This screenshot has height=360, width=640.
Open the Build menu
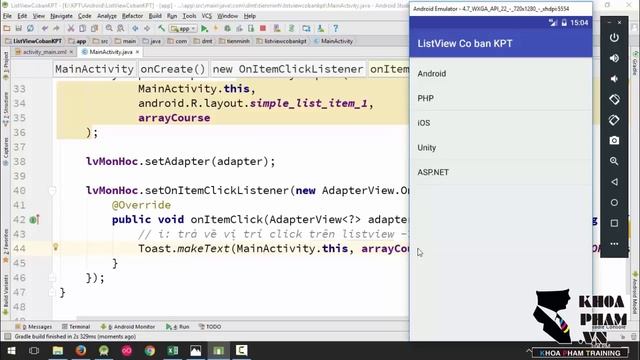tap(155, 16)
